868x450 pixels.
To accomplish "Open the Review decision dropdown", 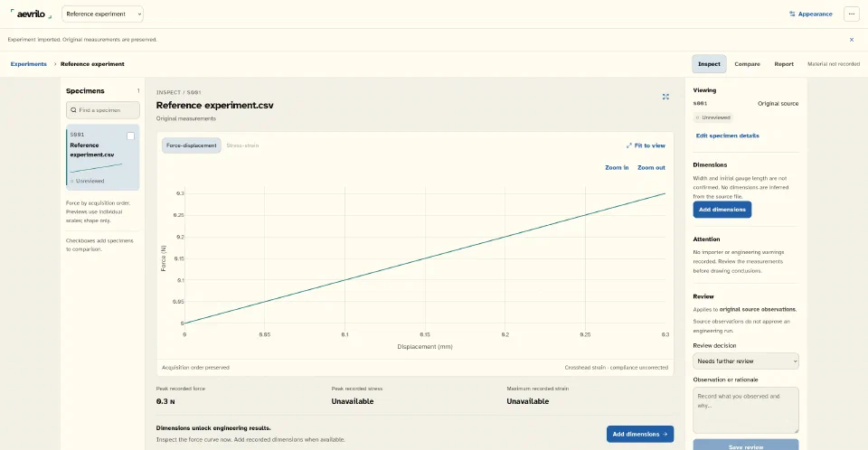I will click(x=746, y=361).
